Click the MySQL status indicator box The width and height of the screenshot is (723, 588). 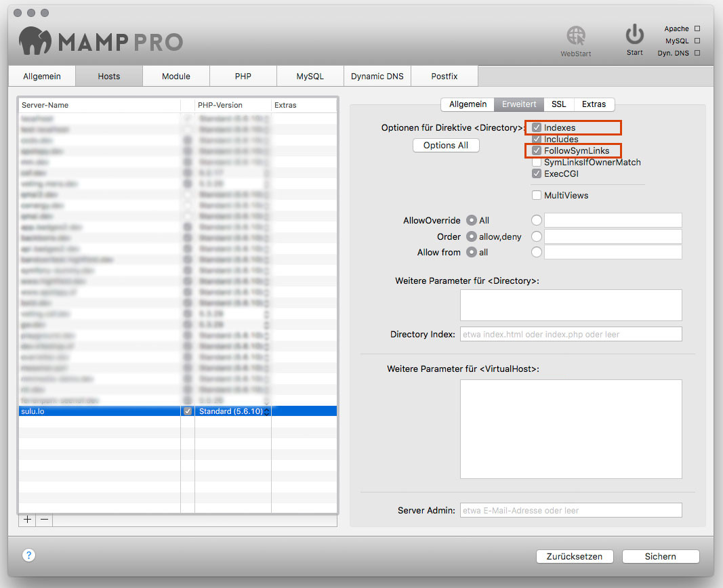(697, 41)
